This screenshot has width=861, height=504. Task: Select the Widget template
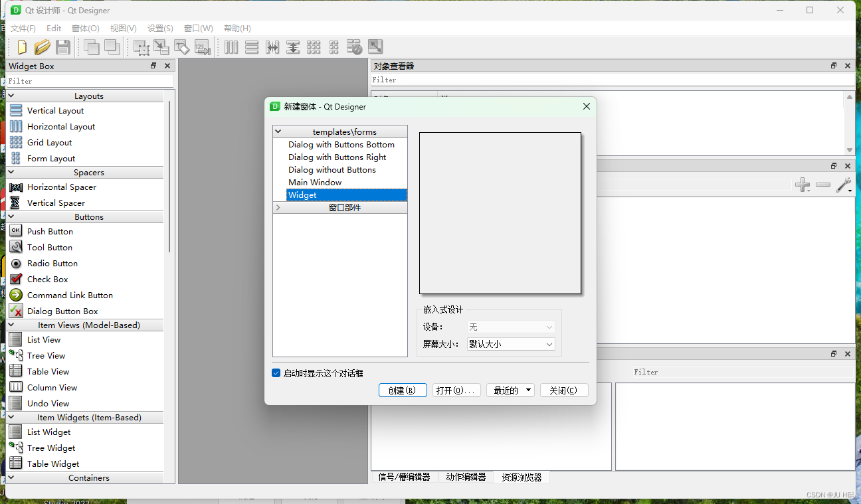(x=346, y=195)
